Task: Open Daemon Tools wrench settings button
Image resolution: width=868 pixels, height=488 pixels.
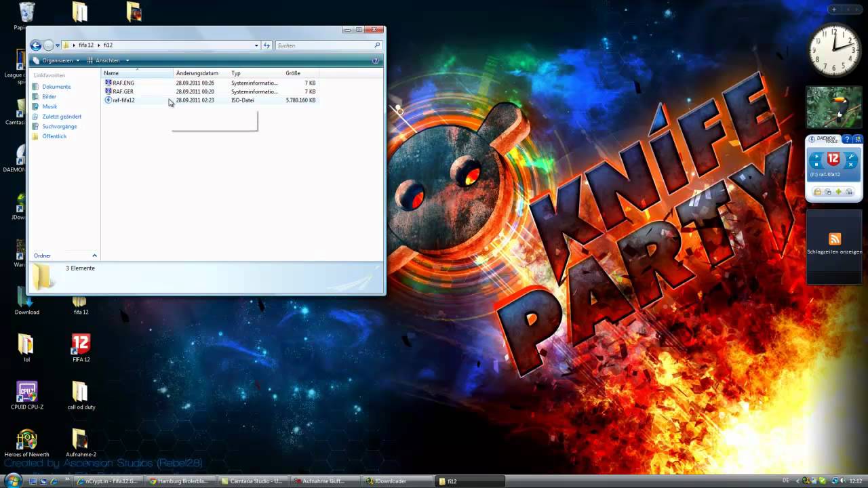Action: click(x=852, y=157)
